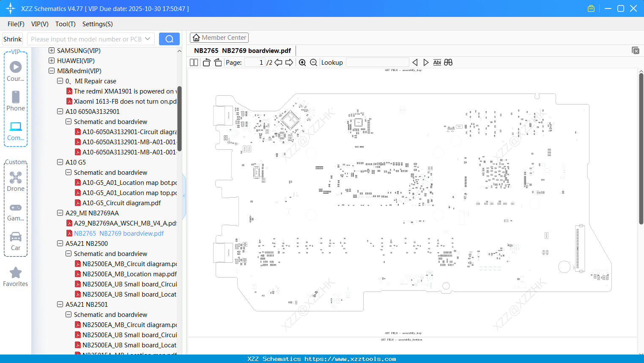644x363 pixels.
Task: Click the Shrink button
Action: pos(13,39)
